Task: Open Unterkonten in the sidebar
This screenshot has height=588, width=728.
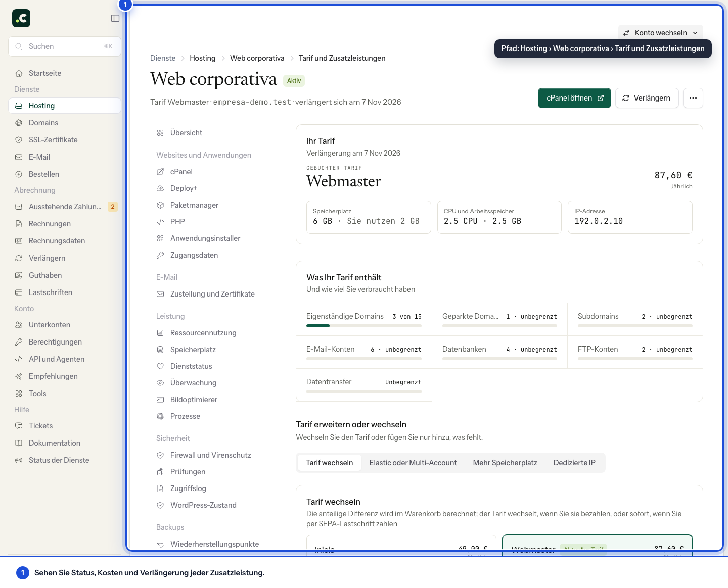Action: coord(65,325)
